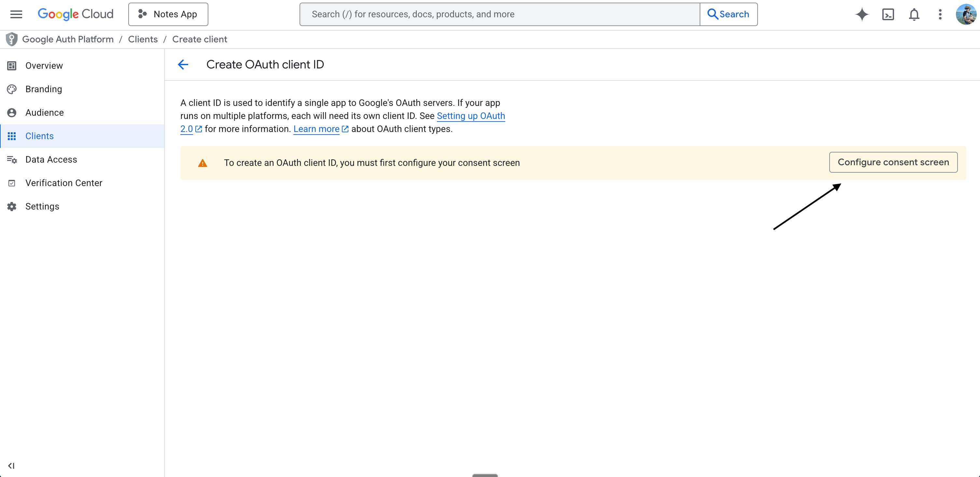The image size is (980, 477).
Task: Go to Google Auth Platform breadcrumb
Action: 68,39
